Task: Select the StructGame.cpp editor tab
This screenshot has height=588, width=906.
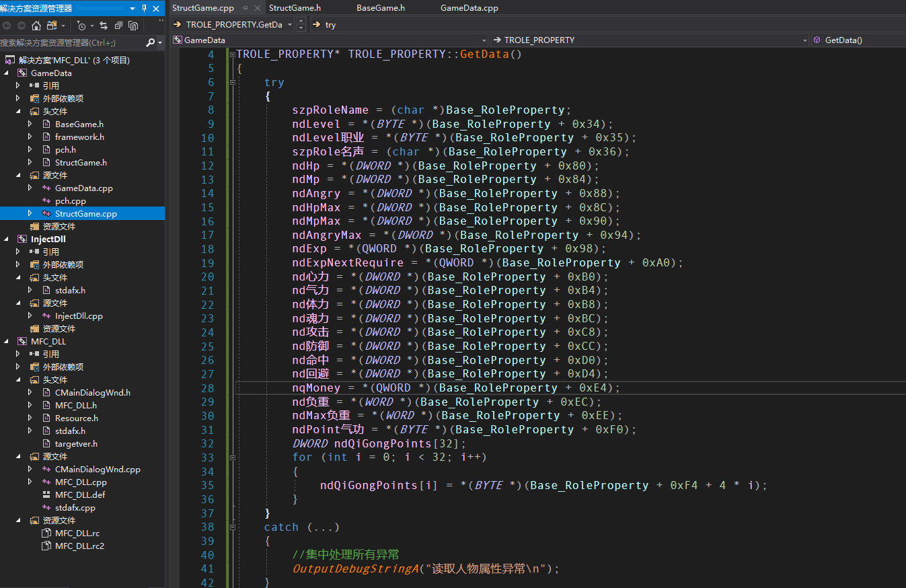Action: (203, 8)
